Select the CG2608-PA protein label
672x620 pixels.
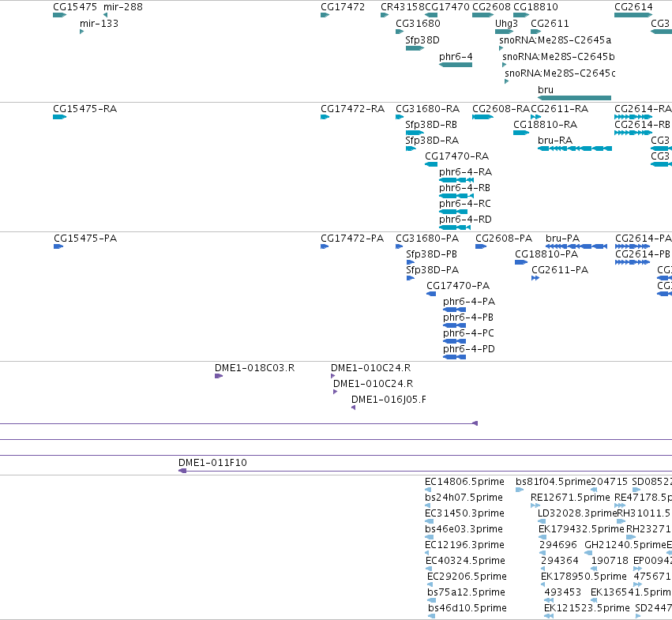click(x=504, y=239)
